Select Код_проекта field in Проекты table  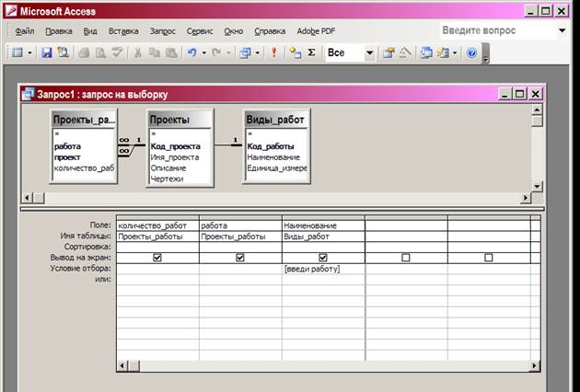pyautogui.click(x=175, y=146)
